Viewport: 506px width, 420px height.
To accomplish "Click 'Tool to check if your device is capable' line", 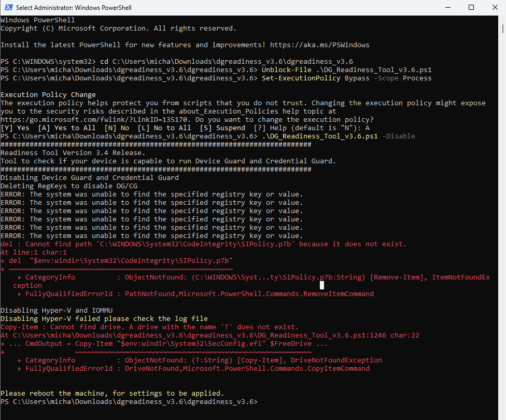I will point(168,161).
